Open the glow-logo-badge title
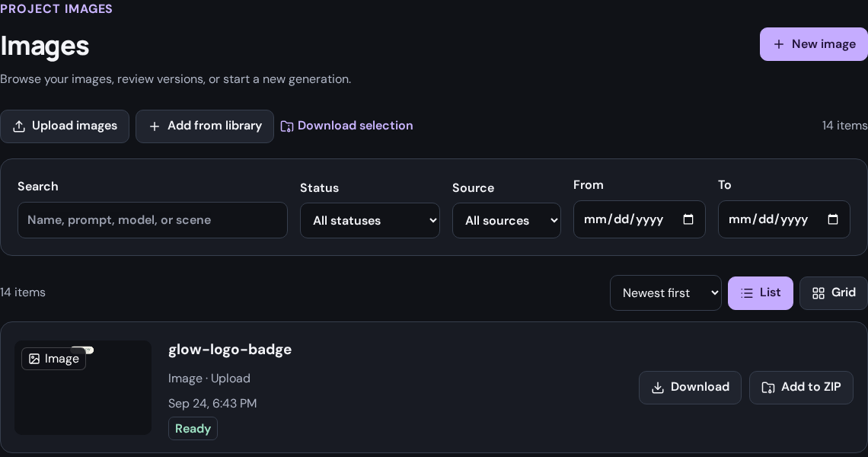 click(230, 350)
